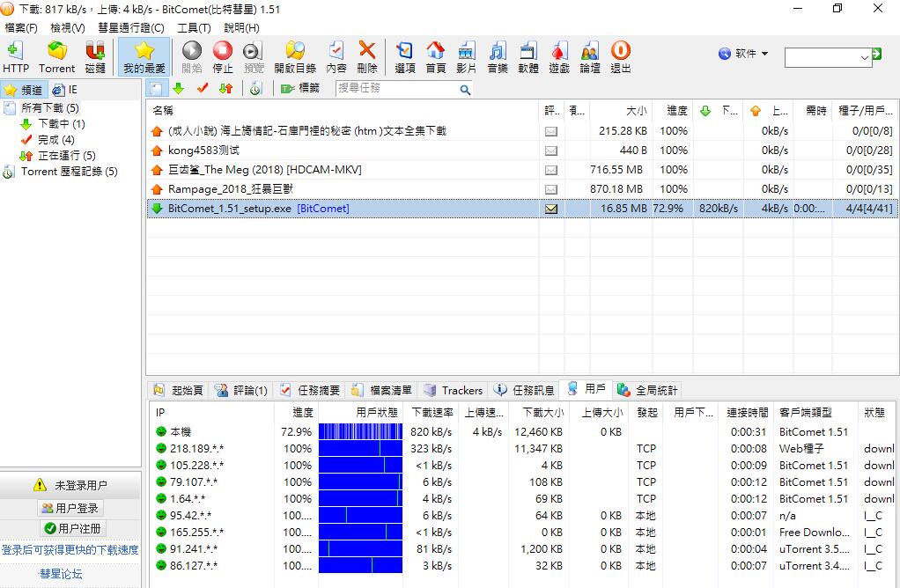Image resolution: width=900 pixels, height=588 pixels.
Task: Open the 影片 movies icon
Action: click(x=466, y=57)
